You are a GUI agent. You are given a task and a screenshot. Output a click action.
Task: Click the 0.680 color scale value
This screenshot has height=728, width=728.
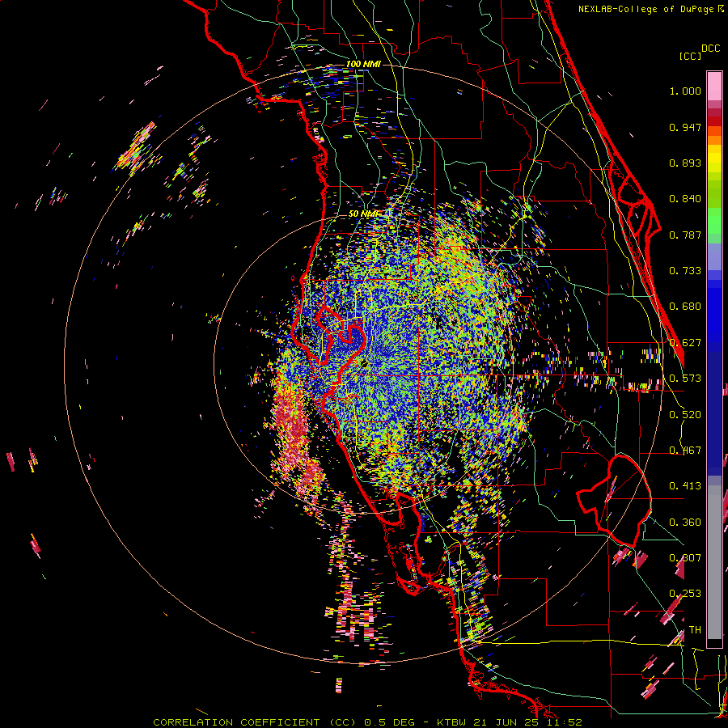(685, 307)
